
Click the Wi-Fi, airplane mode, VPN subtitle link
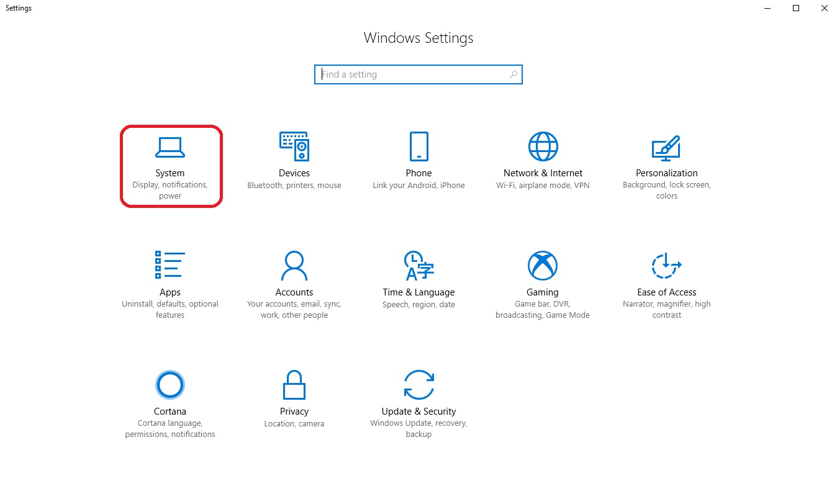click(542, 185)
